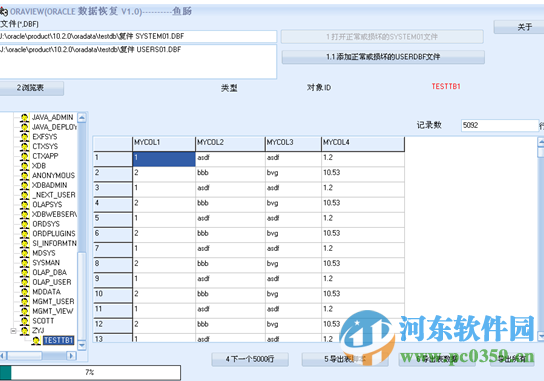This screenshot has width=544, height=381.
Task: Click the MYCOL3 column header
Action: 294,144
